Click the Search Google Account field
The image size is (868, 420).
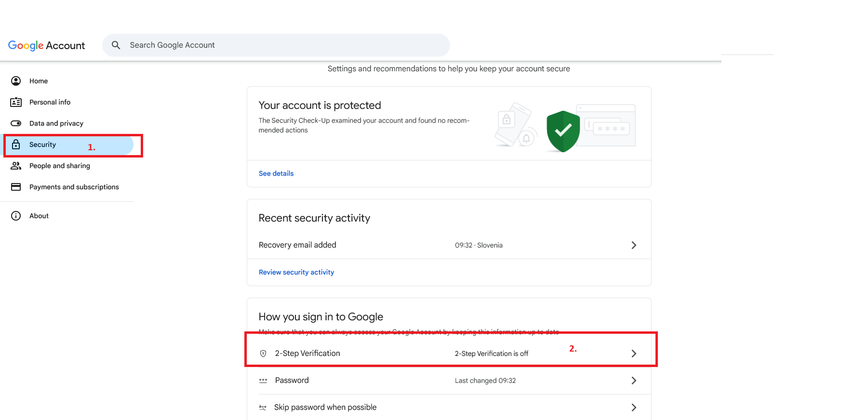(284, 45)
